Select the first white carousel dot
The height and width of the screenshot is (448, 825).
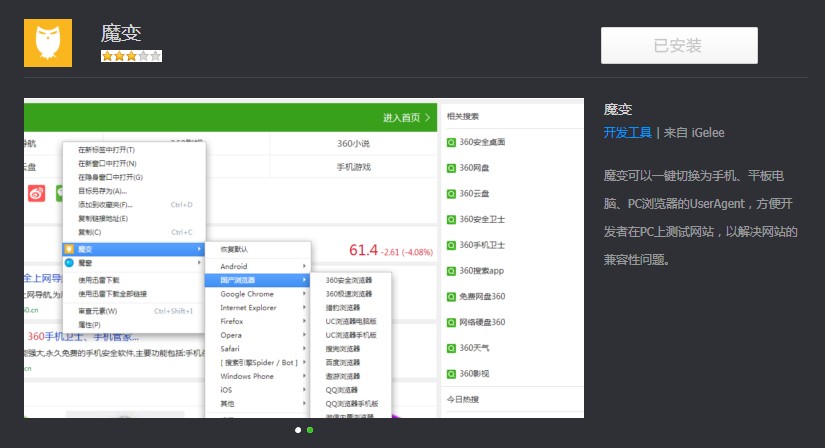298,430
